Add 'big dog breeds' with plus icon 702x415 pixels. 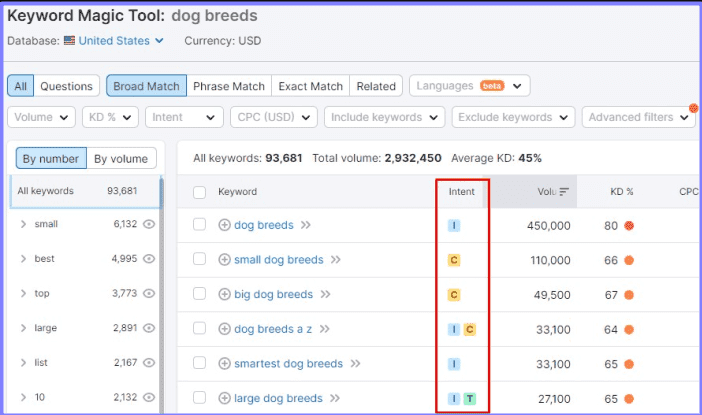[224, 294]
